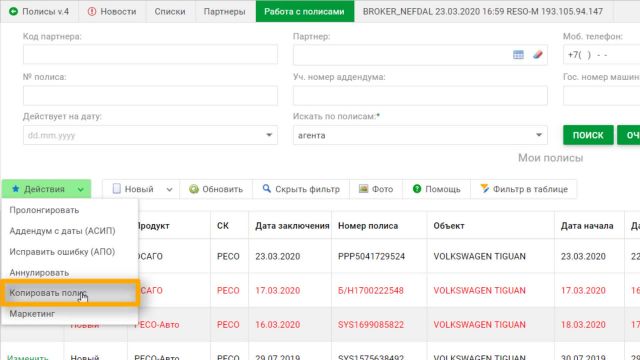The image size is (640, 360).
Task: Click the star icon on the Действия button
Action: 16,189
